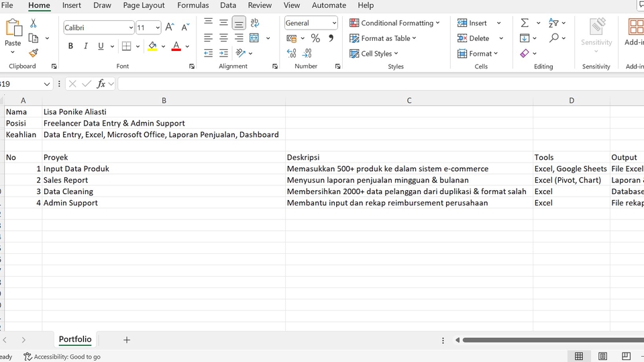Click inside the formula bar field

[x=376, y=84]
